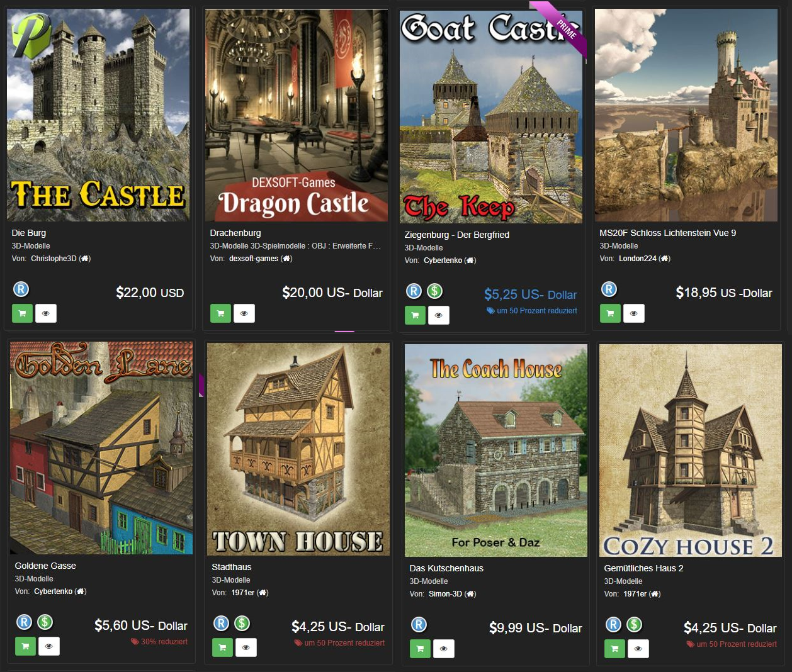
Task: Open vendor link Christophe3D
Action: pos(54,259)
